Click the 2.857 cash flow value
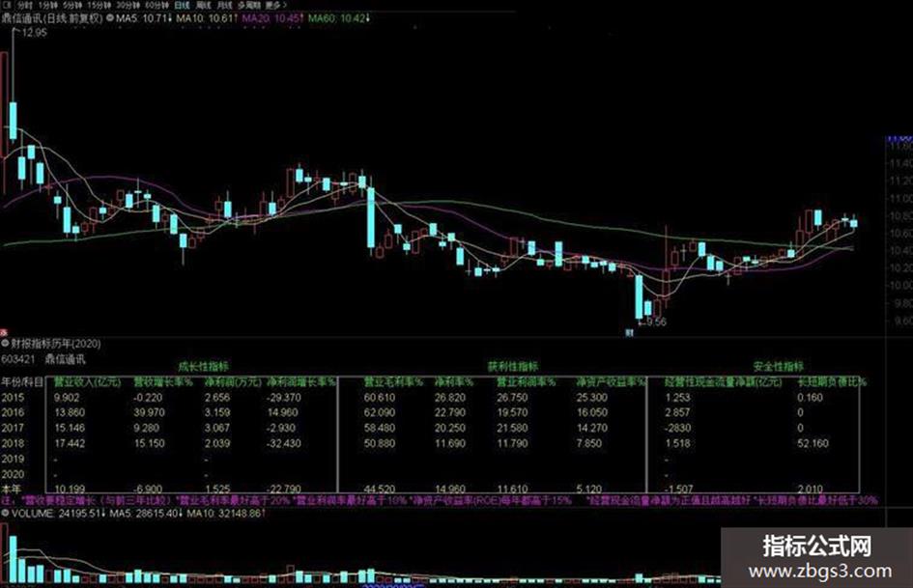The width and height of the screenshot is (913, 588). (x=678, y=413)
